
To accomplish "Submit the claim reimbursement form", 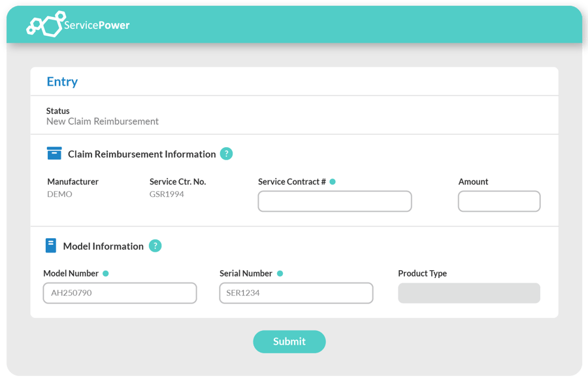I will [x=289, y=341].
